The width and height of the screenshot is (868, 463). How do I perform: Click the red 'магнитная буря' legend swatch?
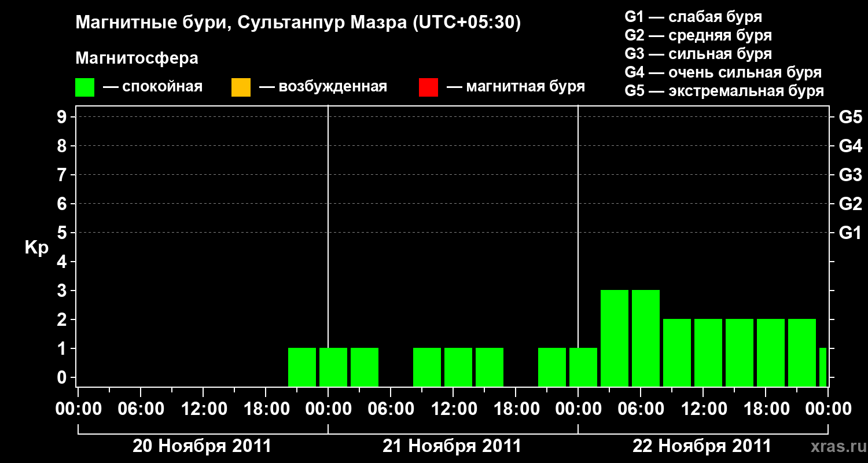tap(428, 87)
